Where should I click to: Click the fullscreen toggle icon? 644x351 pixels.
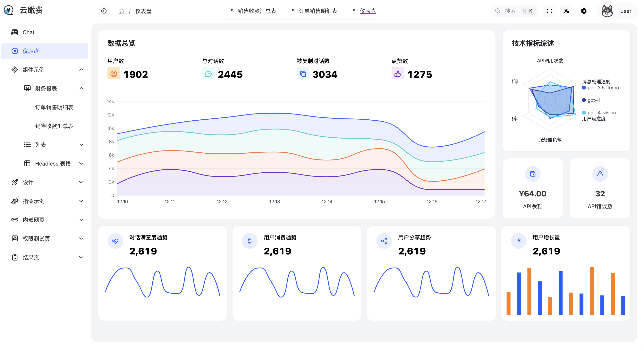[x=549, y=11]
